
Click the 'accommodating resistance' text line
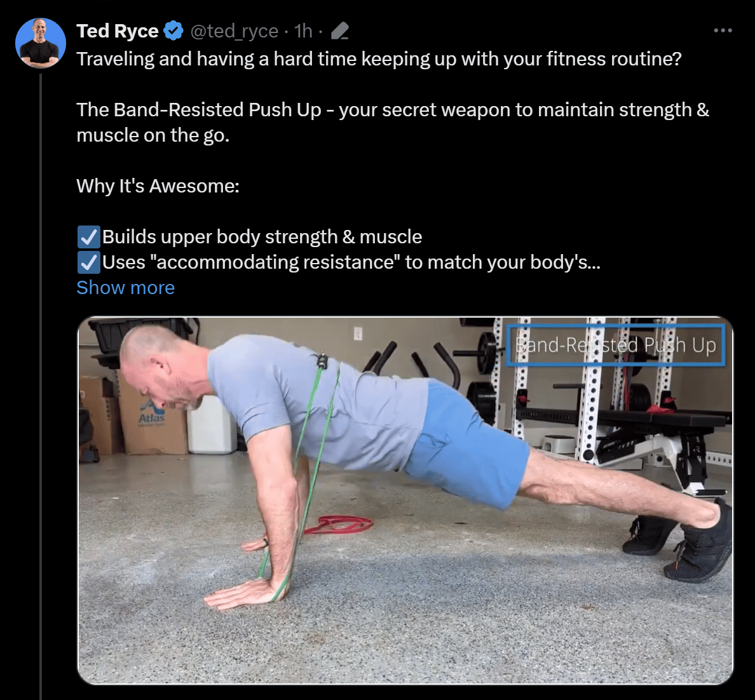(x=351, y=262)
